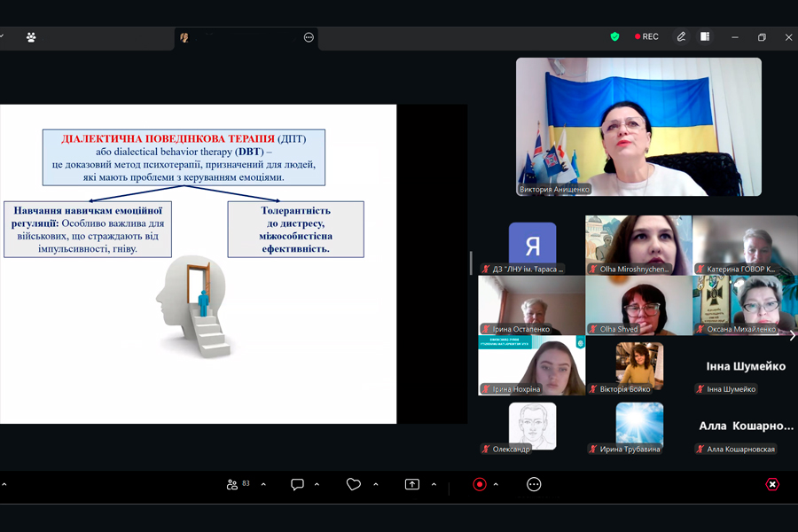Click the Толерантність до дистресу box
Screen dimensions: 798x532
[295, 229]
